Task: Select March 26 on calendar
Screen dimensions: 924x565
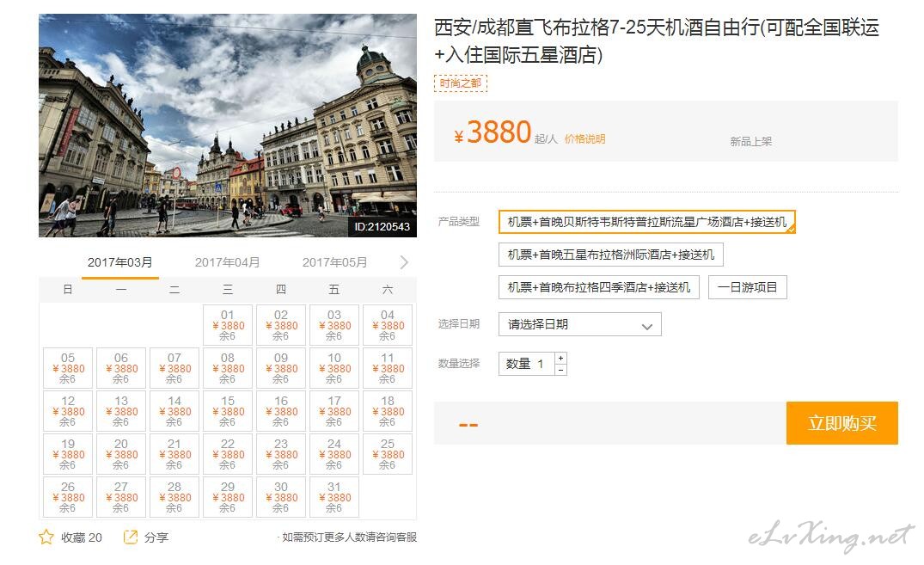Action: pyautogui.click(x=68, y=497)
